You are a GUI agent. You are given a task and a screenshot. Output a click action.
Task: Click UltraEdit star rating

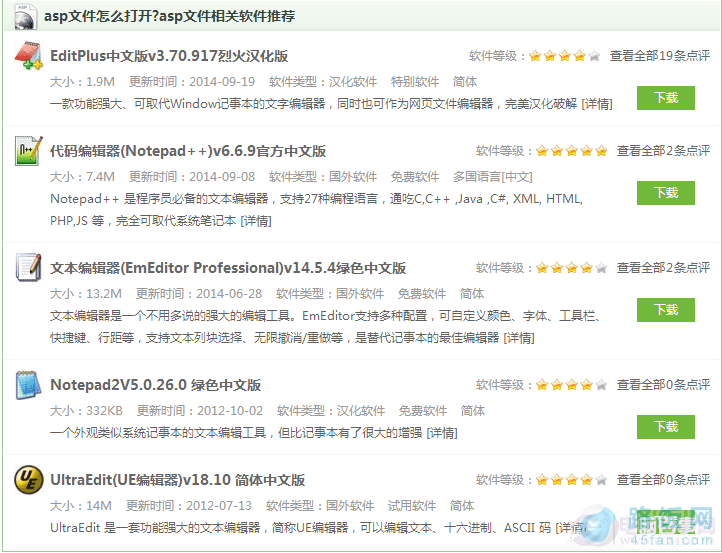[571, 480]
